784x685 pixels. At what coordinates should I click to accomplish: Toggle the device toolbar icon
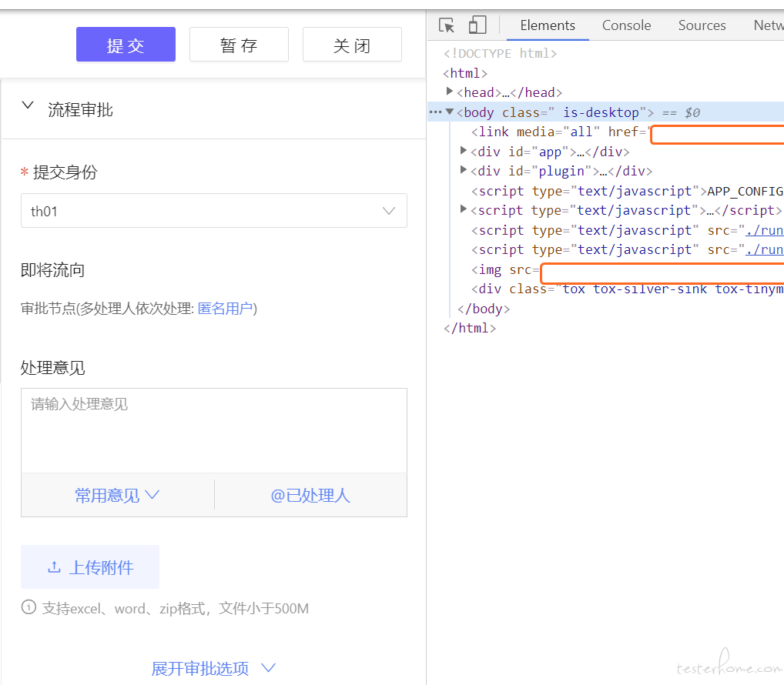(x=477, y=25)
